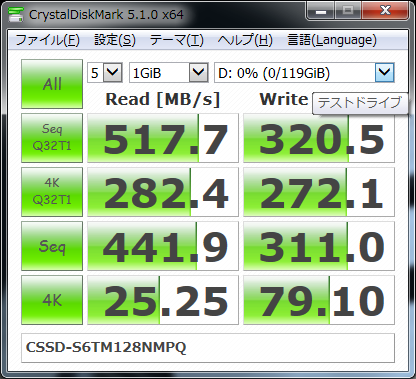Open the テーマ(T) menu
This screenshot has height=379, width=416.
point(176,40)
